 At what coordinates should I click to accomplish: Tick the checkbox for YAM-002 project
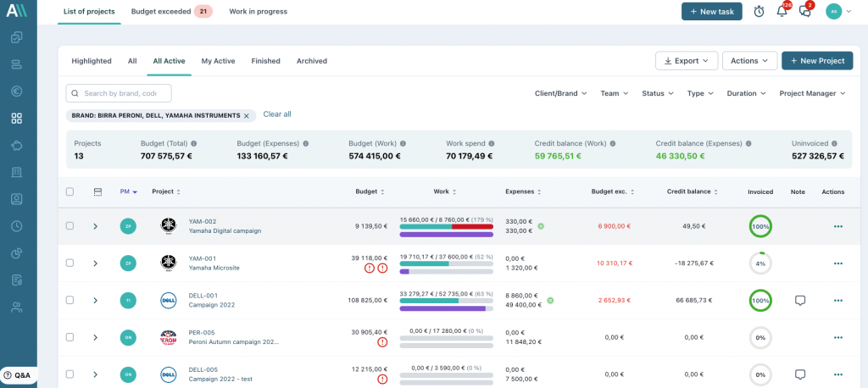70,226
